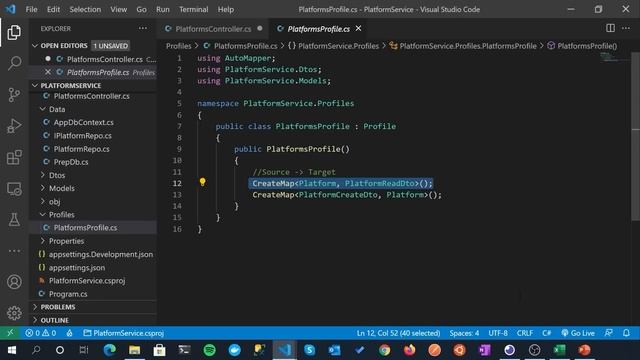This screenshot has width=640, height=360.
Task: Close the PlatformsProfile.cs tab
Action: [x=358, y=28]
